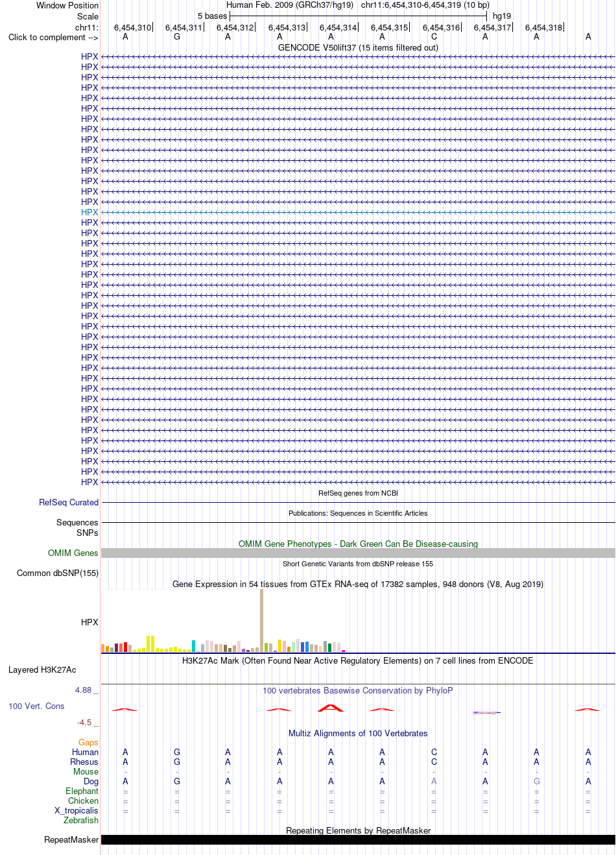Open 'Repeating Elements by RepeatMasker' title
Viewport: 616px width, 855px height.
358,830
